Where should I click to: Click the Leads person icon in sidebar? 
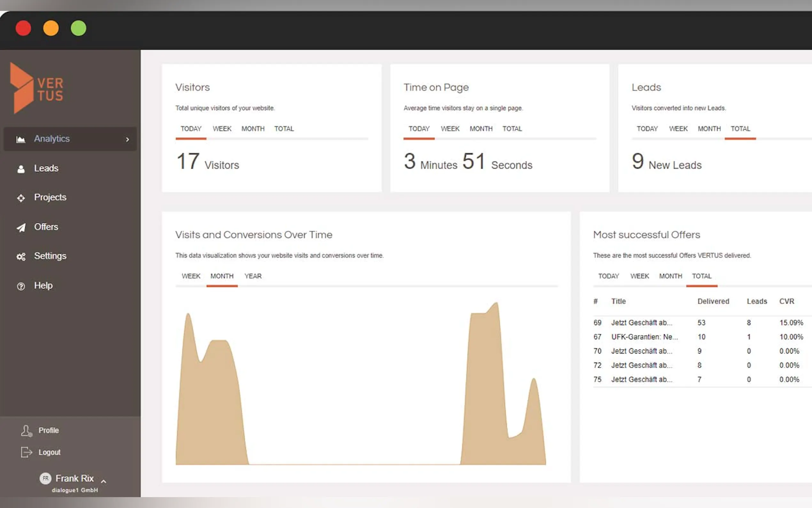[21, 169]
